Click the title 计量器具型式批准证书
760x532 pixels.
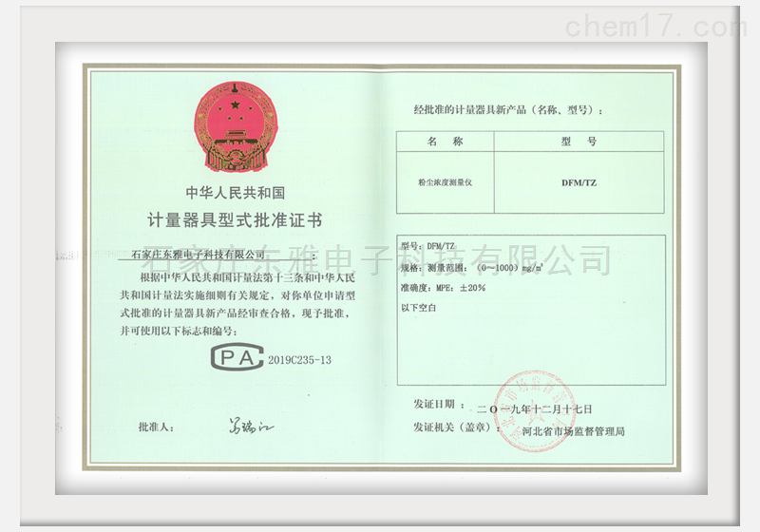235,220
